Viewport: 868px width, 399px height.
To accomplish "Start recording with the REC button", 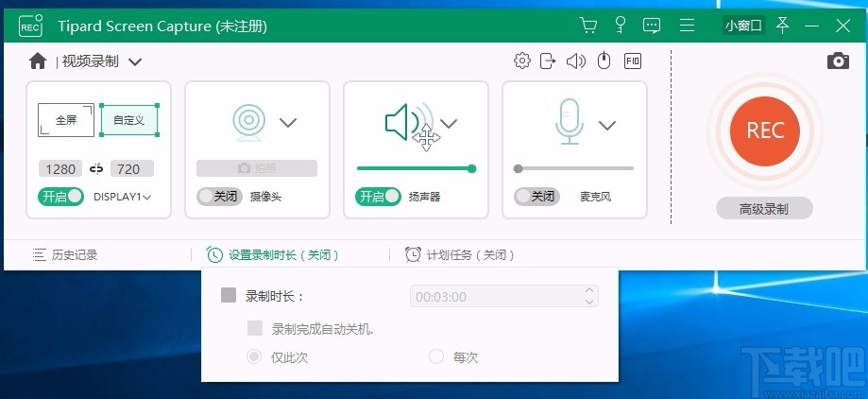I will click(x=764, y=131).
